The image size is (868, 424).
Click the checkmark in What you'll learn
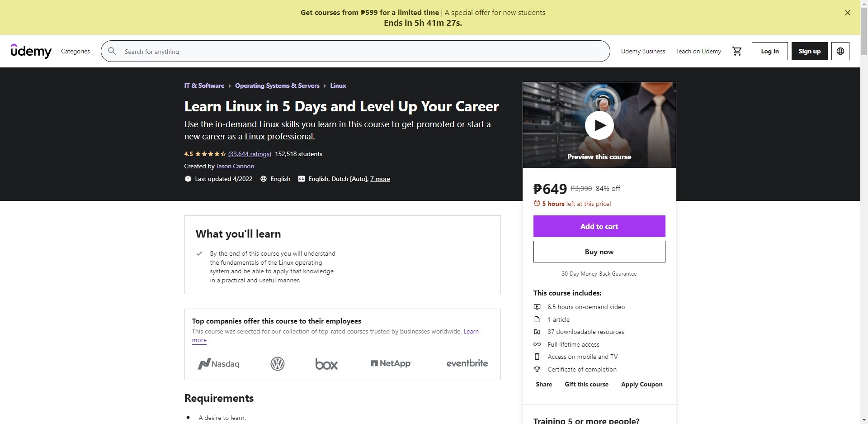pos(199,253)
